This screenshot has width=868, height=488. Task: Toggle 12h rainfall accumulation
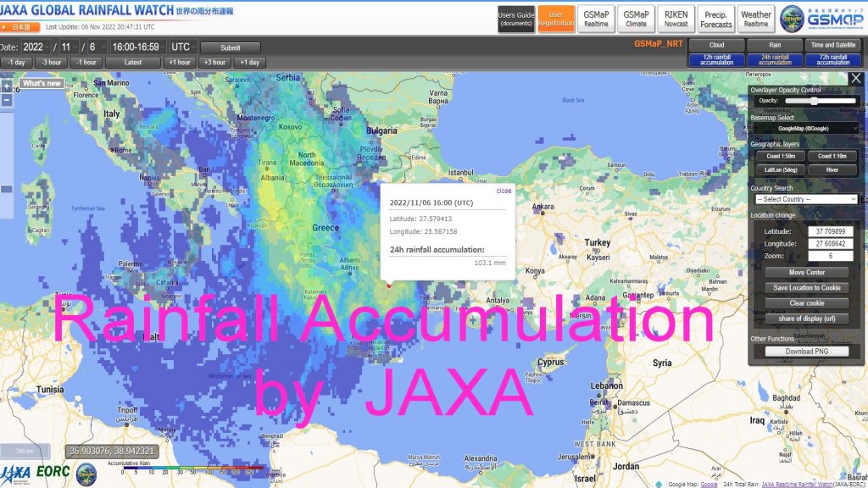click(716, 60)
